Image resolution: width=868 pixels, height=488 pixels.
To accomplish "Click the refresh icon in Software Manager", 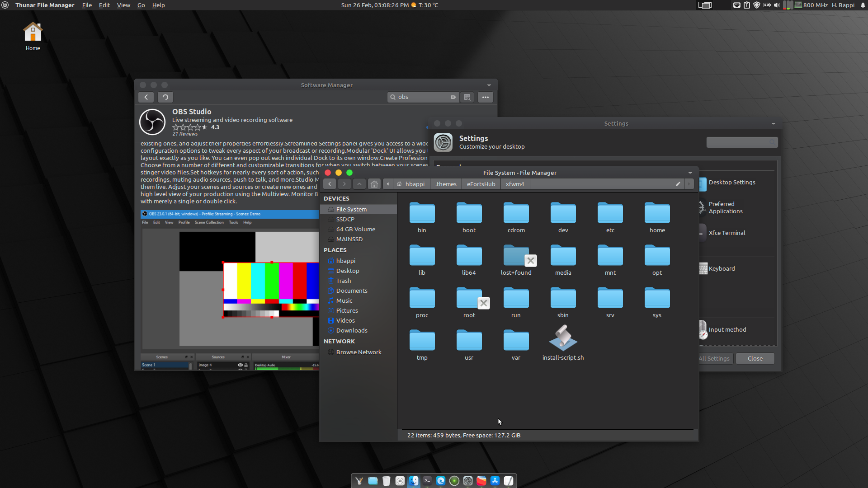I will click(165, 97).
